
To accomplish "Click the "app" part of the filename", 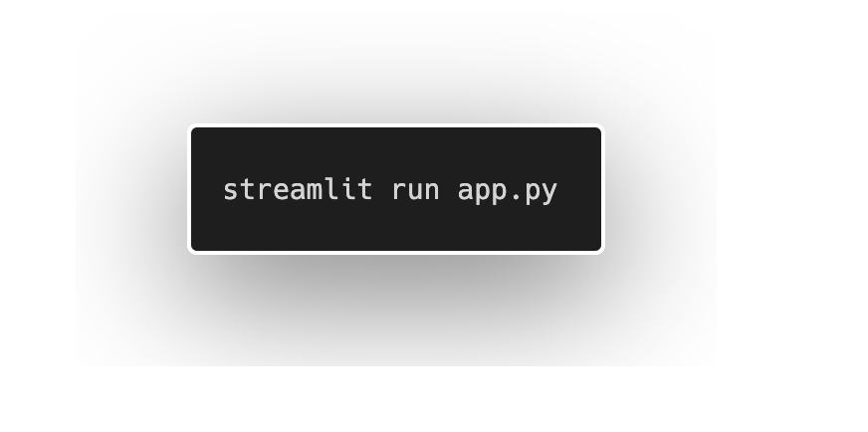I will pos(483,193).
